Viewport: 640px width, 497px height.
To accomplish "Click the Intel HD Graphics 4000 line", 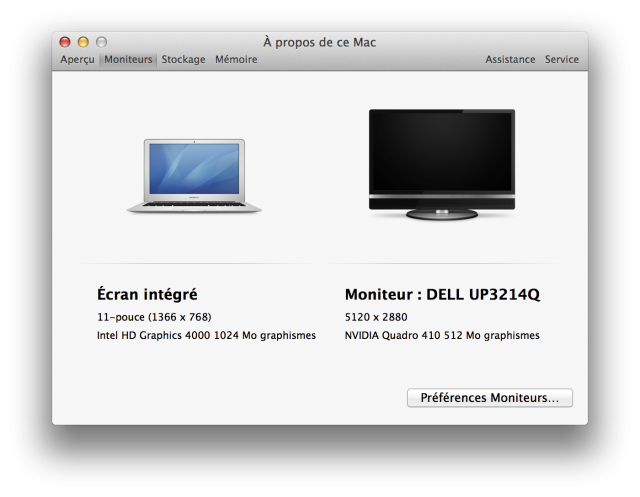I will [207, 335].
